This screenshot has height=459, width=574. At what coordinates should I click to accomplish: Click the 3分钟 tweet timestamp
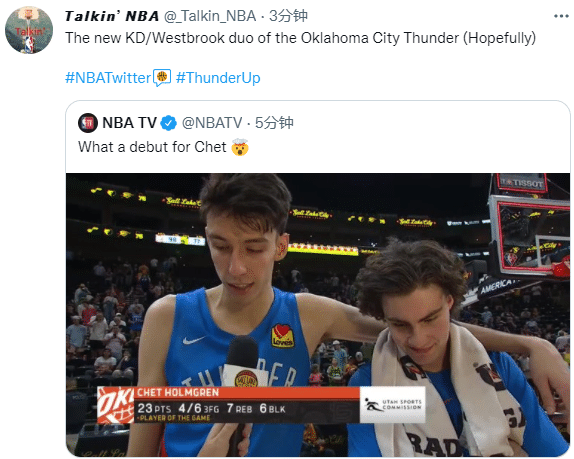pos(288,16)
